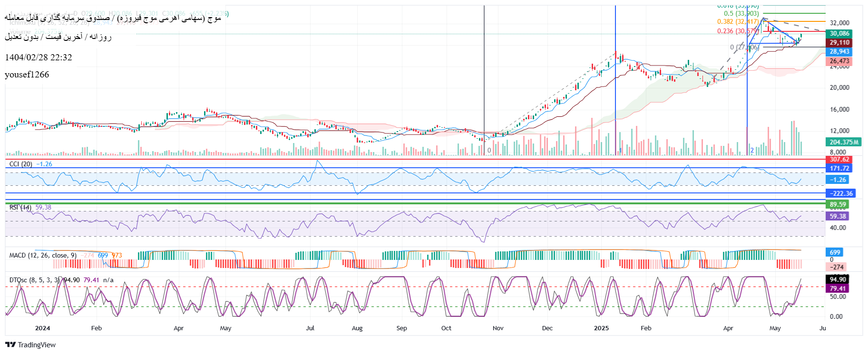Click the Jul label on time axis
The width and height of the screenshot is (868, 354).
pyautogui.click(x=310, y=328)
